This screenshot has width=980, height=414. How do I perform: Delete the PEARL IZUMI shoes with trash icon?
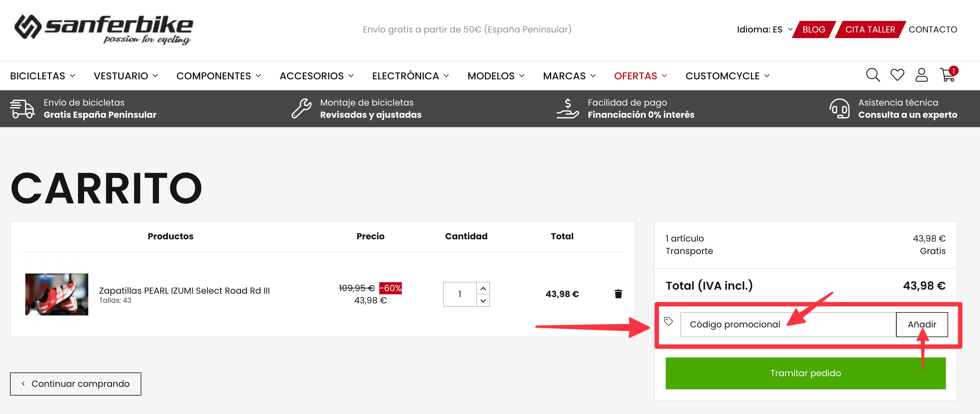coord(618,293)
